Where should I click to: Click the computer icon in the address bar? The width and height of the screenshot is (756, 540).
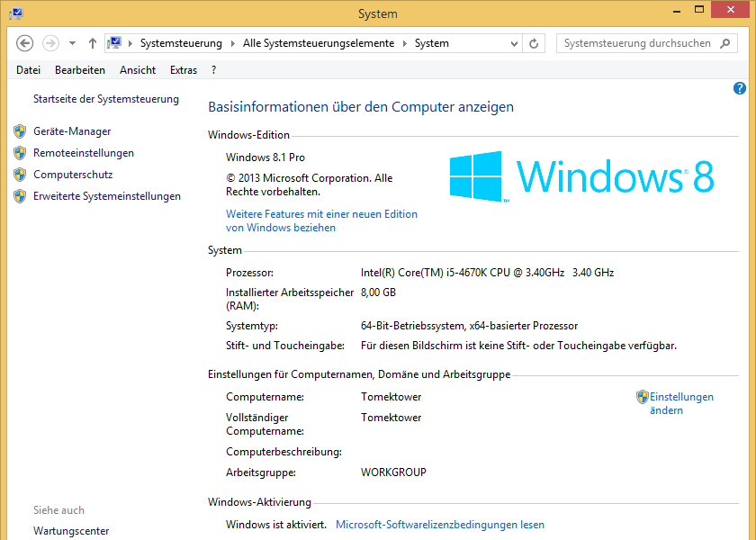[x=114, y=43]
